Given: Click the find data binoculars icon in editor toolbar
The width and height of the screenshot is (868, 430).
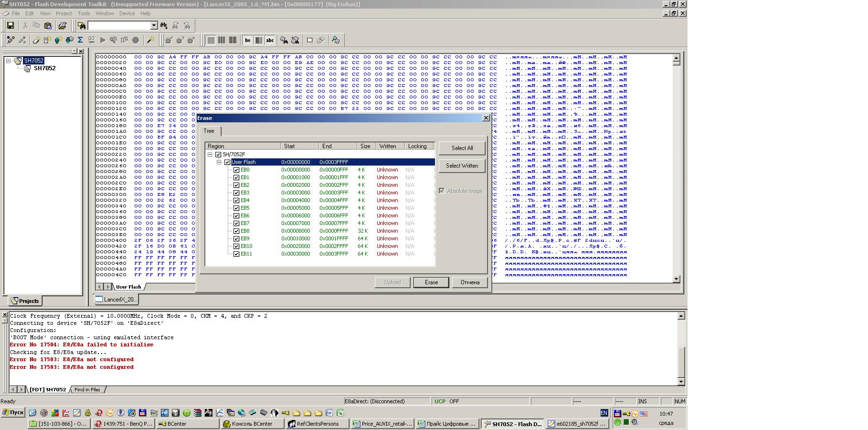Looking at the screenshot, I should click(284, 40).
